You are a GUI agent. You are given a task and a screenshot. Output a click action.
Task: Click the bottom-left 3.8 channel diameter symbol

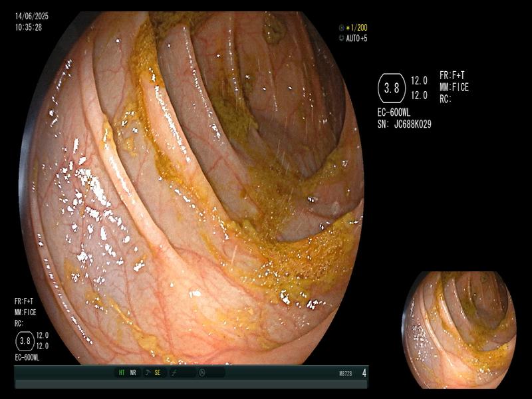click(x=25, y=341)
